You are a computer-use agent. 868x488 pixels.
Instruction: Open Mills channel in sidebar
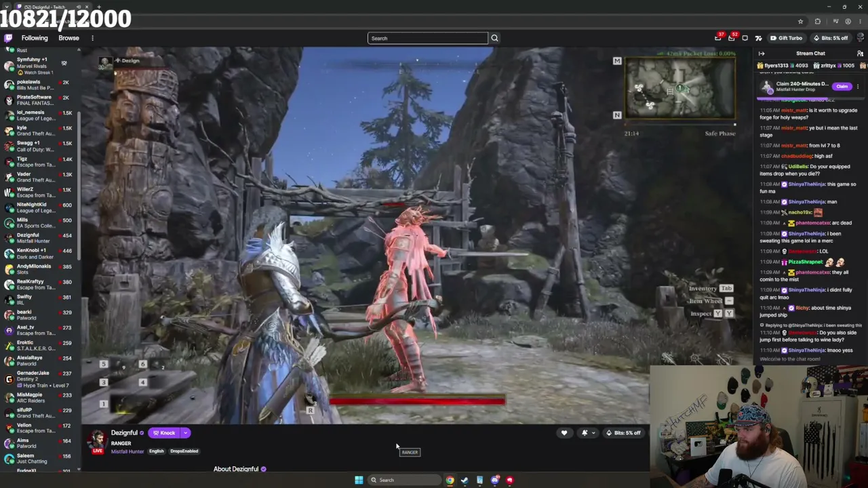(x=39, y=222)
